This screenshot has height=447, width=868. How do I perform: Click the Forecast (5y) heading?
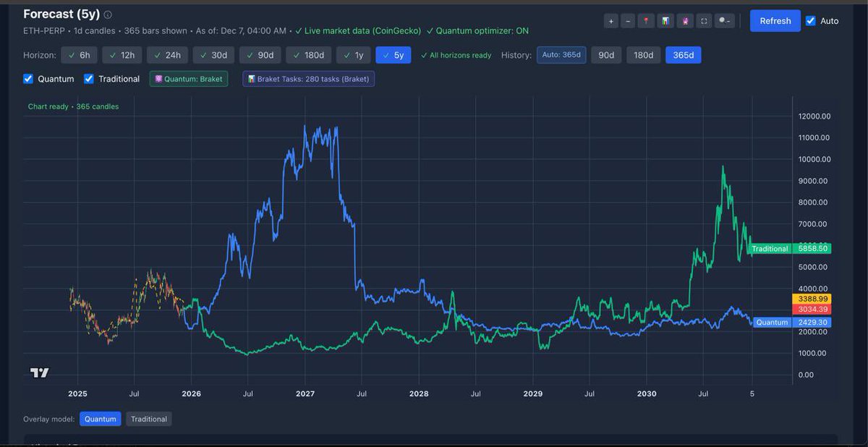(x=61, y=14)
